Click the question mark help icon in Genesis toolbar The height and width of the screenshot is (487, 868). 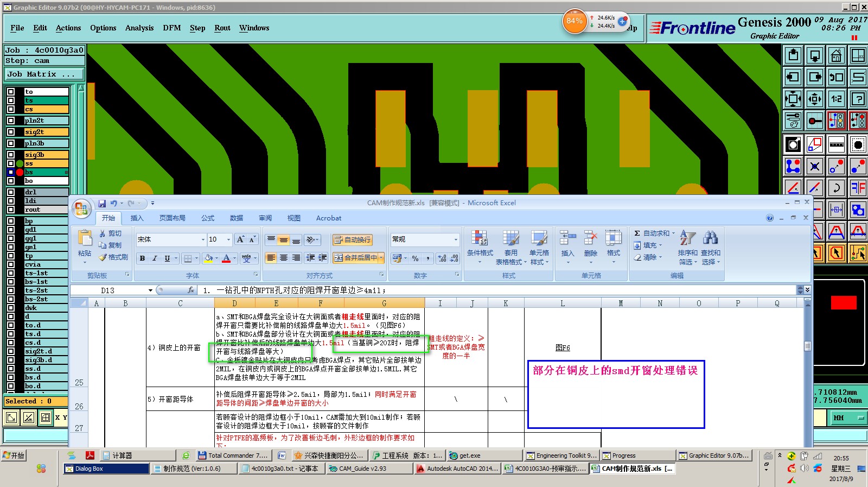coord(858,99)
